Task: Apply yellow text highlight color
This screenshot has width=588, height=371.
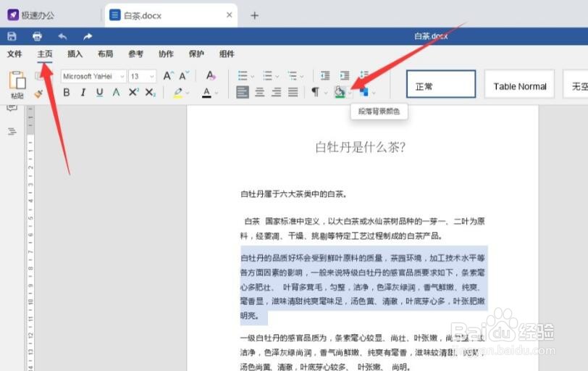Action: (x=178, y=93)
